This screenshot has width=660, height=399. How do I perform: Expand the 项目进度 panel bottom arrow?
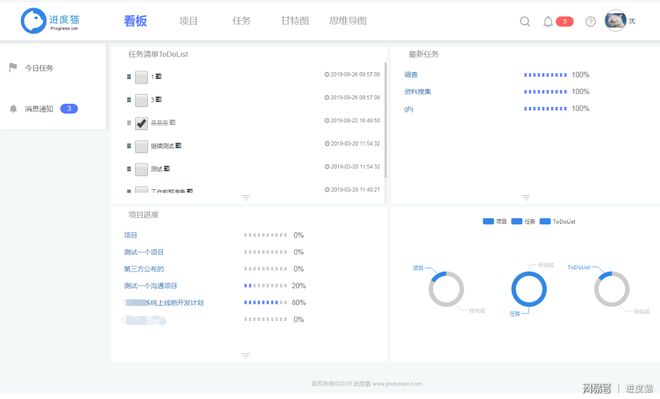tap(246, 356)
